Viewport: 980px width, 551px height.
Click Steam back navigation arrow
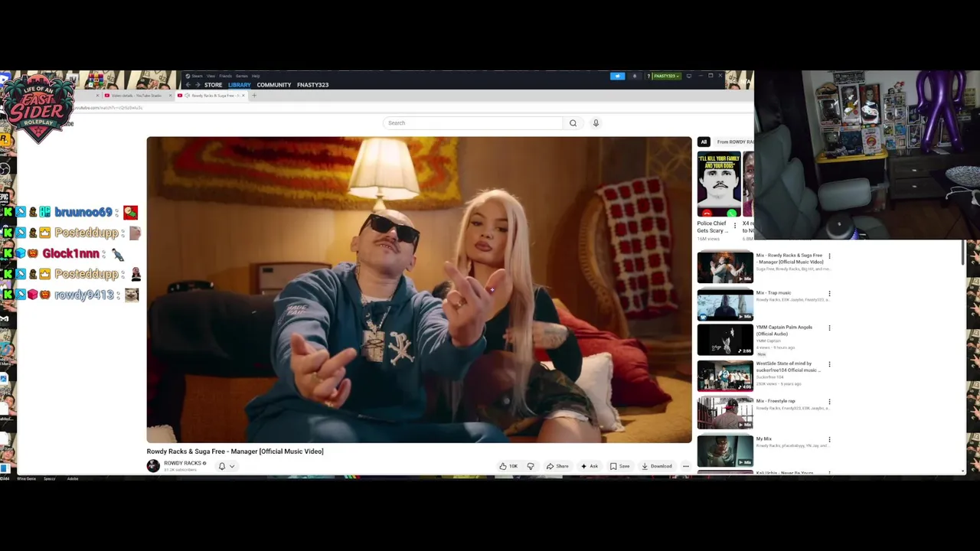[x=188, y=85]
